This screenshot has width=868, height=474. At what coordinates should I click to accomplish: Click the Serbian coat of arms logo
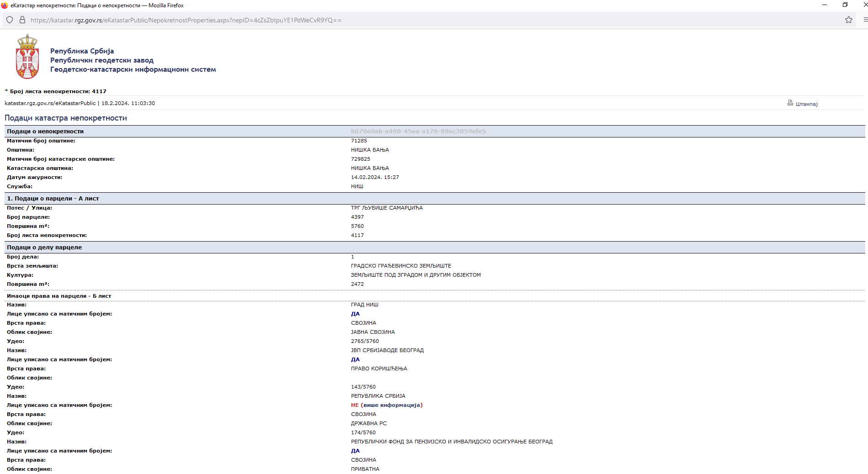point(27,57)
